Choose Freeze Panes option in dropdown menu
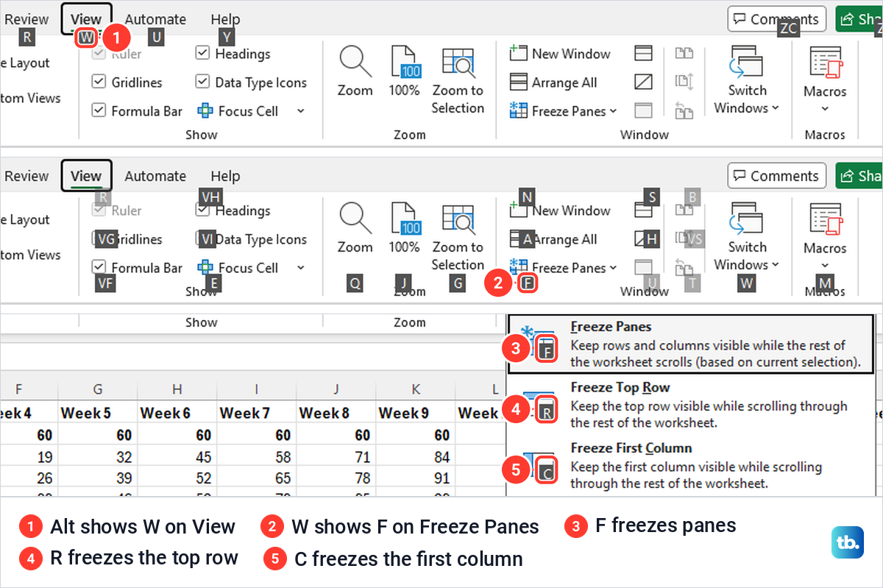Screen dimensions: 883x588 click(689, 344)
